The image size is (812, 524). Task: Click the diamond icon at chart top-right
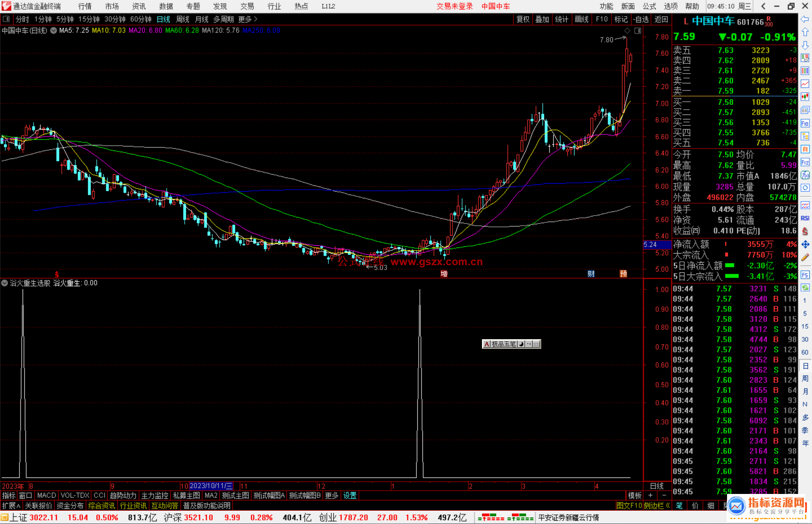click(627, 30)
